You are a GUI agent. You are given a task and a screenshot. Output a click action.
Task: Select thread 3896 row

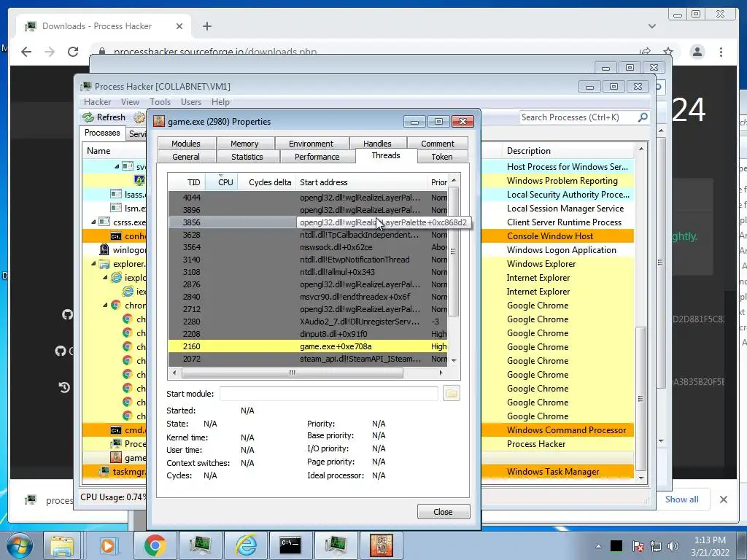[308, 210]
